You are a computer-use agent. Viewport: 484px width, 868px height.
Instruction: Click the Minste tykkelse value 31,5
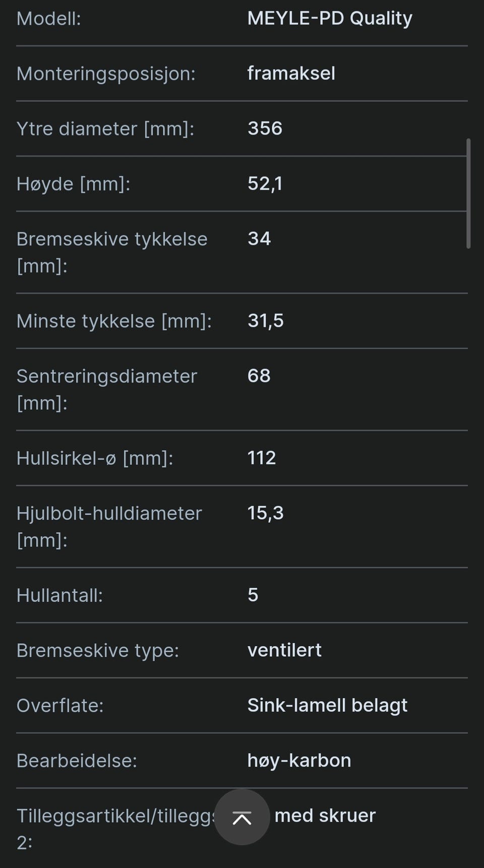(265, 321)
